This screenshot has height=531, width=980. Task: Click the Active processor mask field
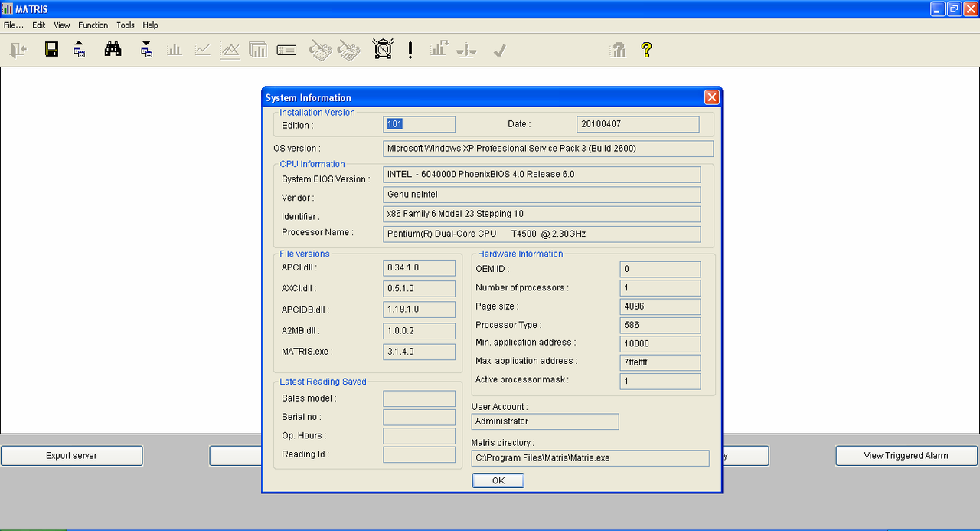(x=660, y=381)
